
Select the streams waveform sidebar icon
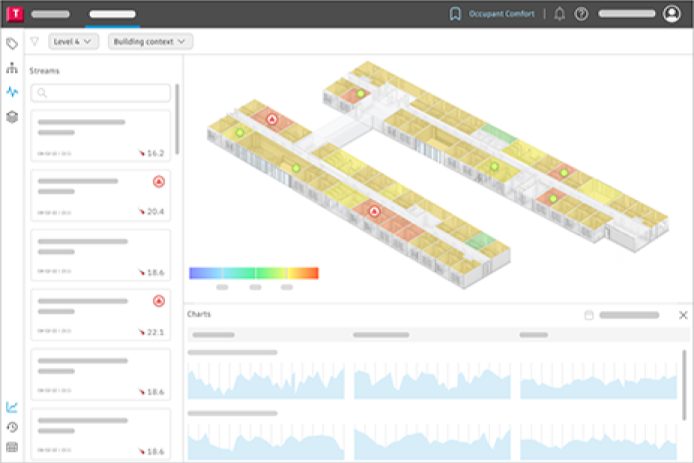[12, 92]
